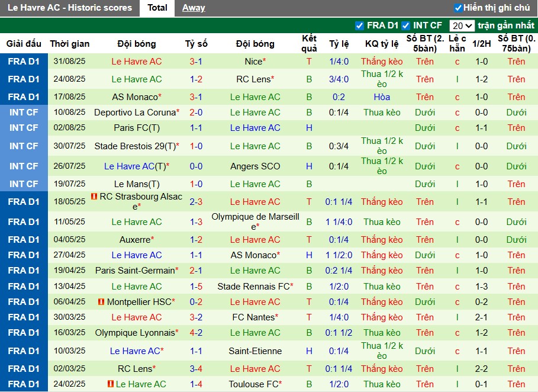Click INT CF league badge for 10/08/25

click(24, 113)
